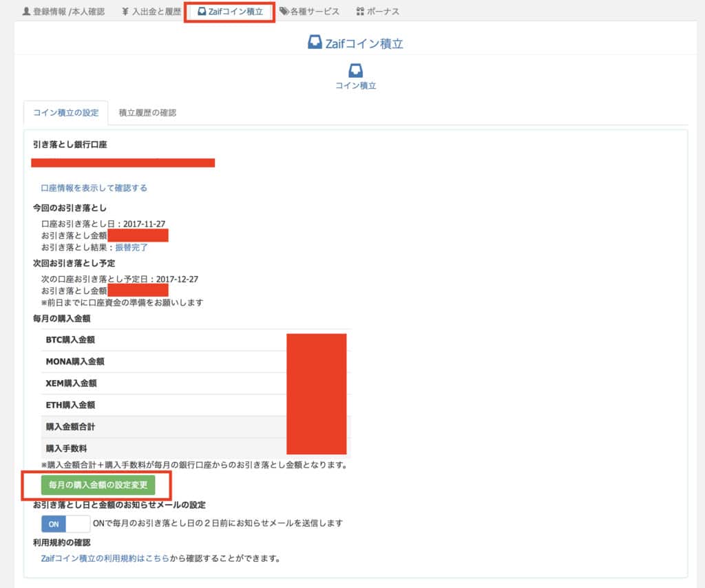Click the BTC購入金額 row label
The height and width of the screenshot is (588, 705).
pos(70,340)
